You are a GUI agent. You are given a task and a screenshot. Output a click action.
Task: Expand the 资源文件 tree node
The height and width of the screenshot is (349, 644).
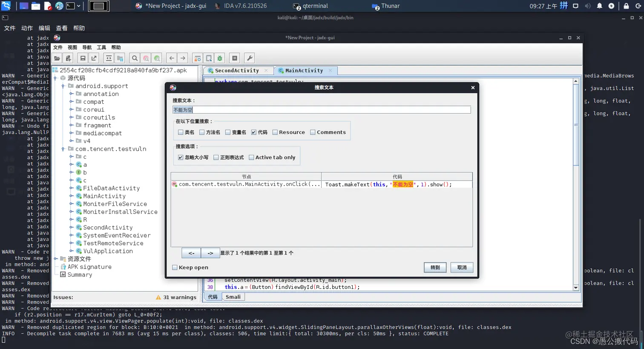55,259
